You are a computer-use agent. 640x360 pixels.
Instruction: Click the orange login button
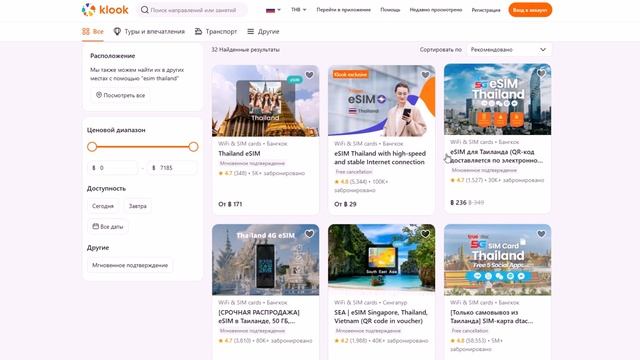[530, 10]
